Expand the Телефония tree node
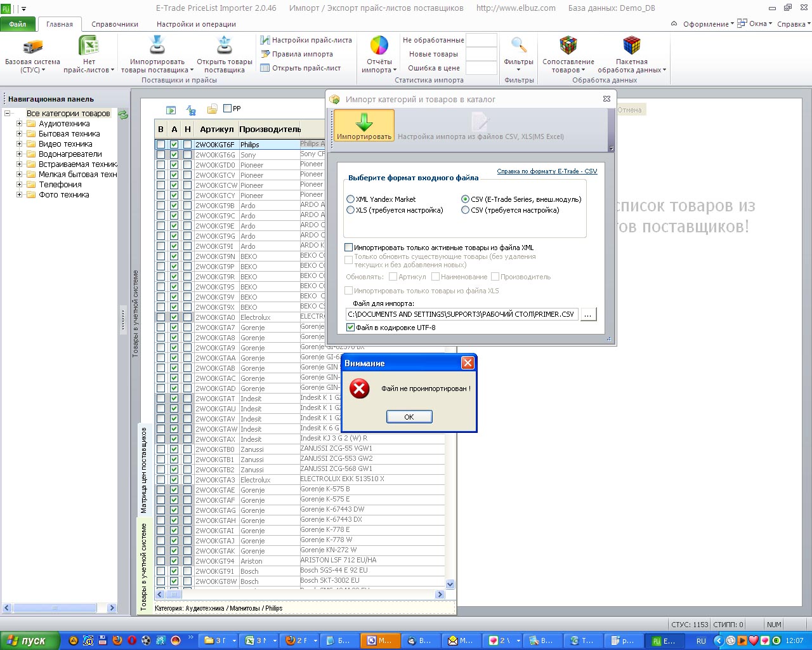 click(x=20, y=185)
